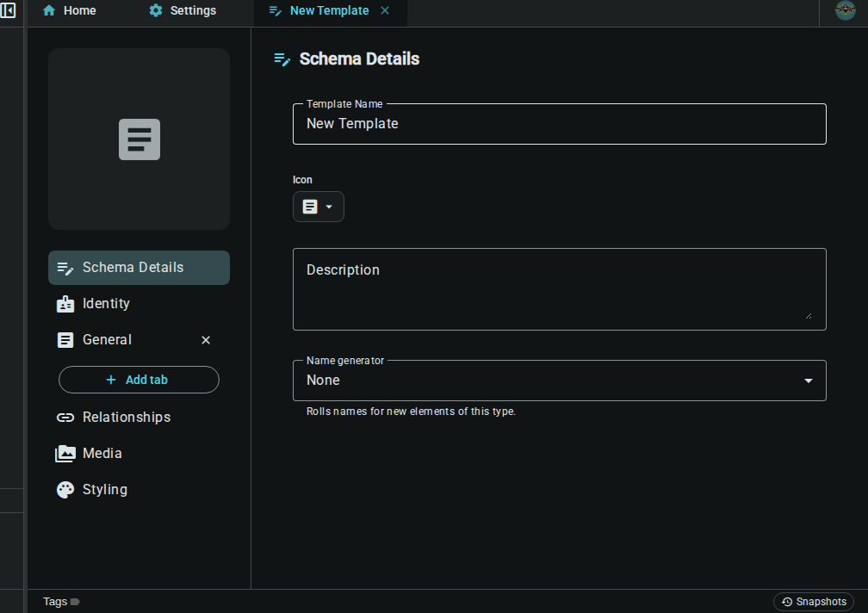Open the Identity section

139,304
